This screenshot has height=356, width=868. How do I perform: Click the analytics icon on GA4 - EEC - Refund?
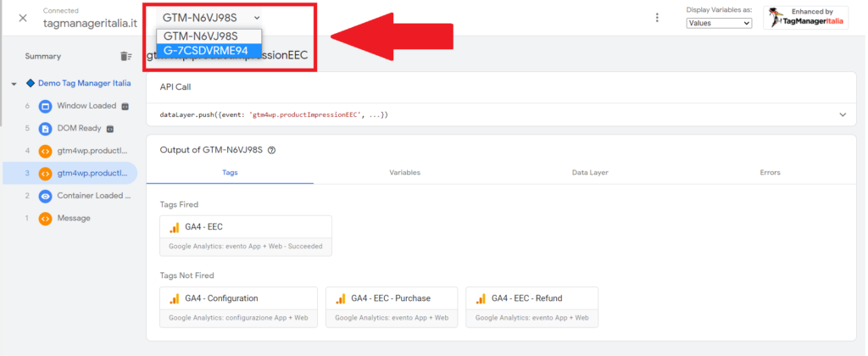[481, 298]
